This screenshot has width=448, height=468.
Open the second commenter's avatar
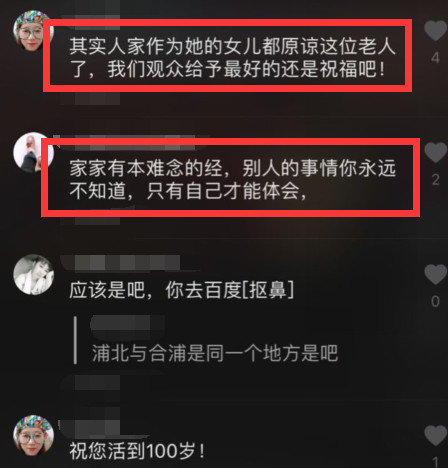[33, 153]
